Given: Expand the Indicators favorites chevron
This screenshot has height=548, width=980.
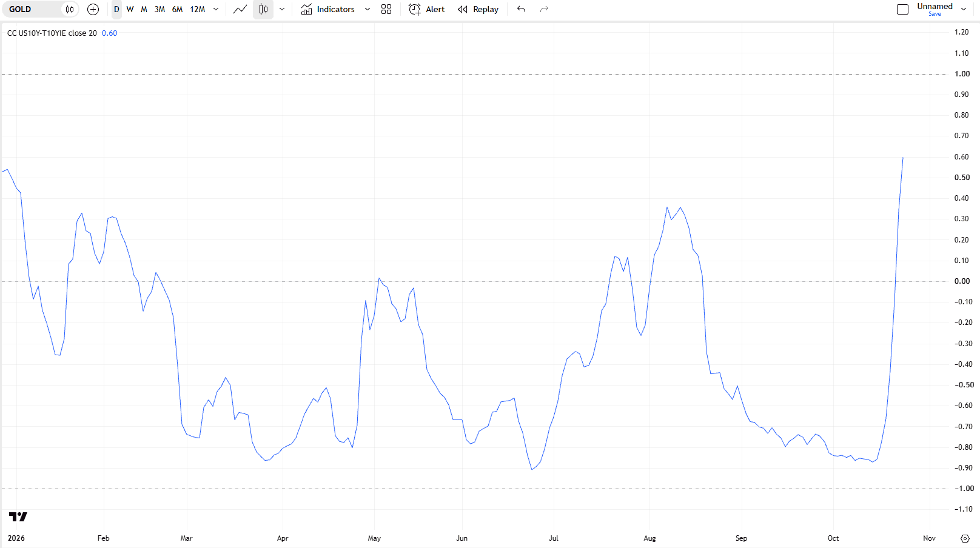Looking at the screenshot, I should point(367,9).
